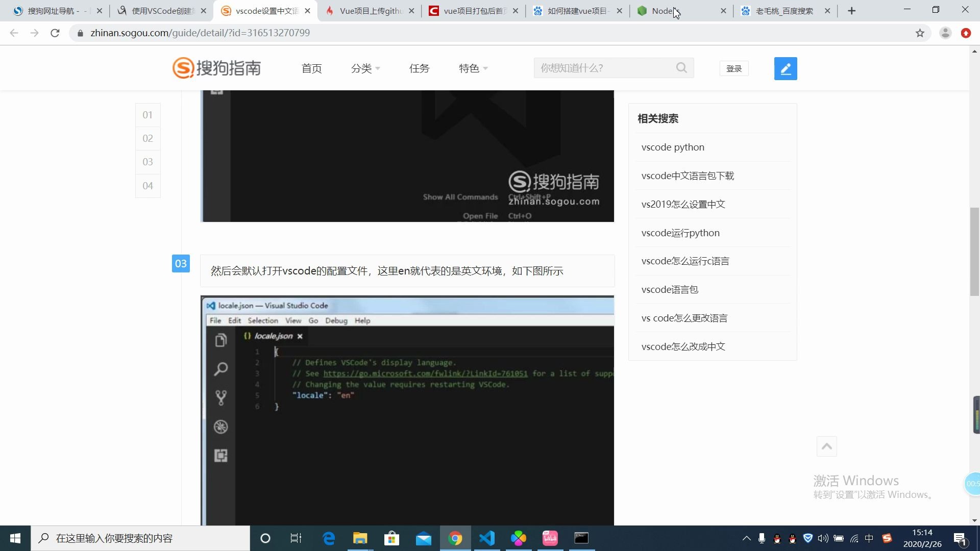Click the page vertical scrollbar thumb

[974, 251]
